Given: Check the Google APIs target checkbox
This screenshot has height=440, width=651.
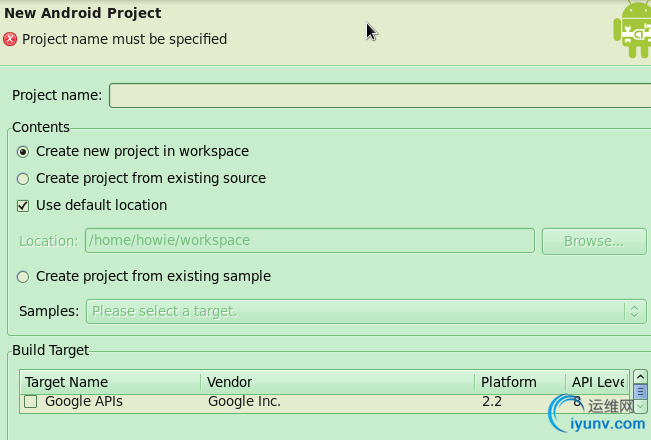Looking at the screenshot, I should coord(30,401).
